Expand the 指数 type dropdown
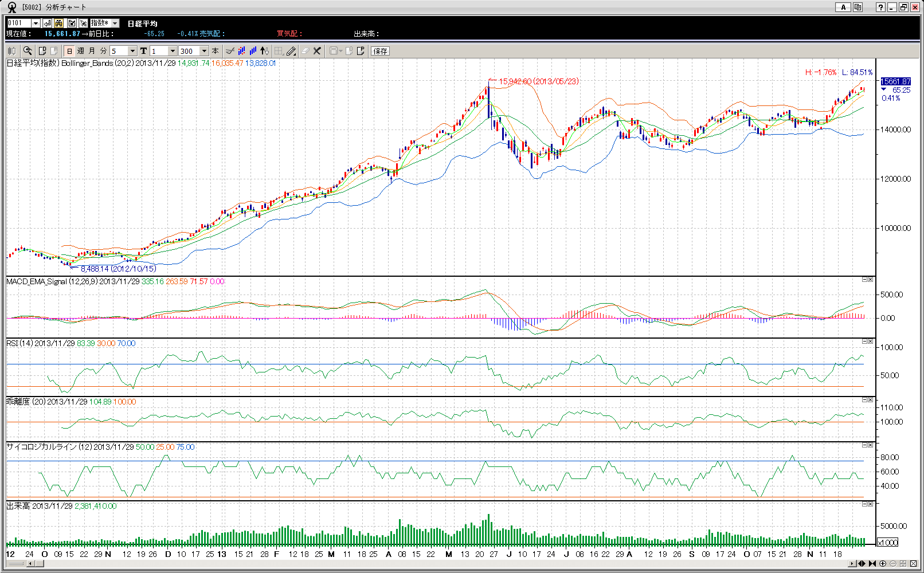The width and height of the screenshot is (924, 573). tap(115, 23)
